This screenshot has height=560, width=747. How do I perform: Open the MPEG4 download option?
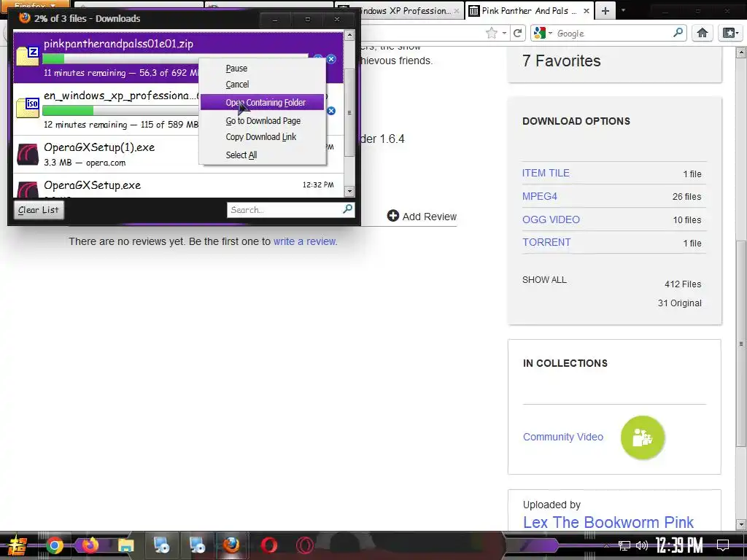540,196
